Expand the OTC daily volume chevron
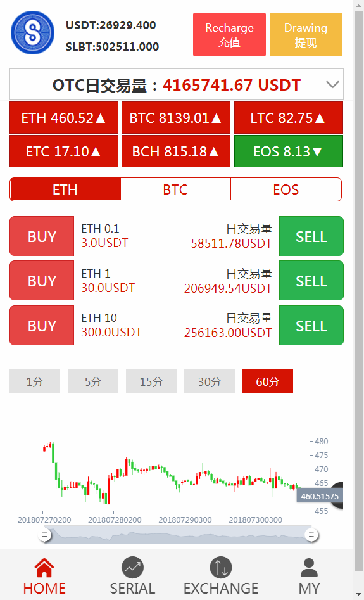Image resolution: width=364 pixels, height=600 pixels. tap(332, 84)
